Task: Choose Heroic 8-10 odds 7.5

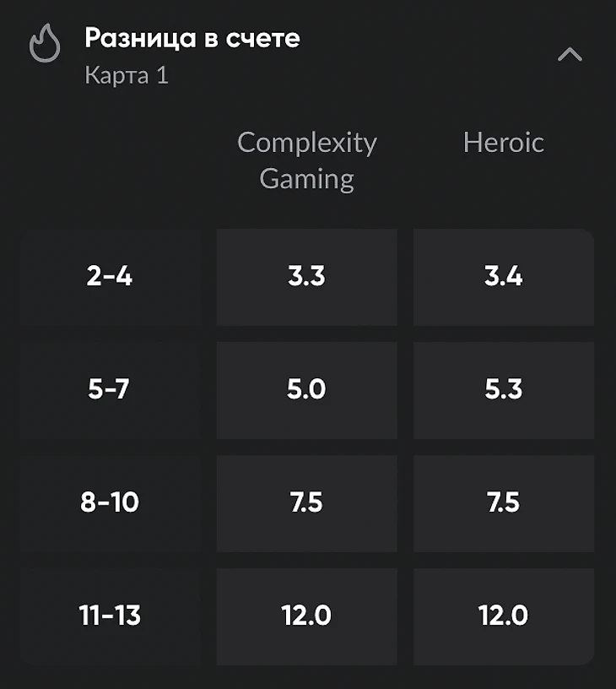Action: (x=504, y=503)
